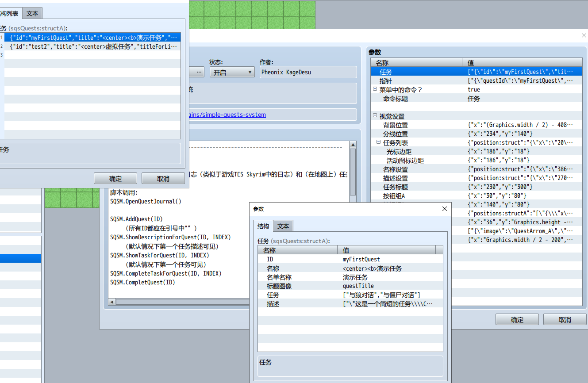588x383 pixels.
Task: Click the help text scrollbar up arrow
Action: click(x=353, y=144)
